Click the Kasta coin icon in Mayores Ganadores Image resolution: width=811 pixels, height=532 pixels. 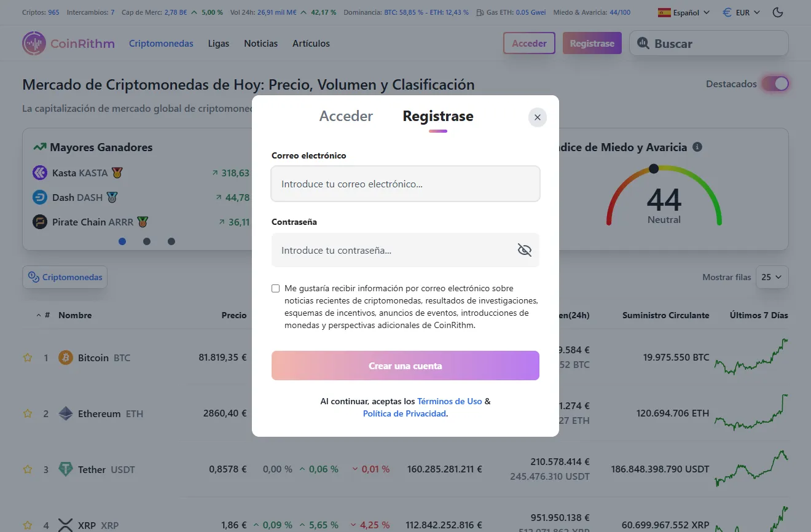(39, 173)
